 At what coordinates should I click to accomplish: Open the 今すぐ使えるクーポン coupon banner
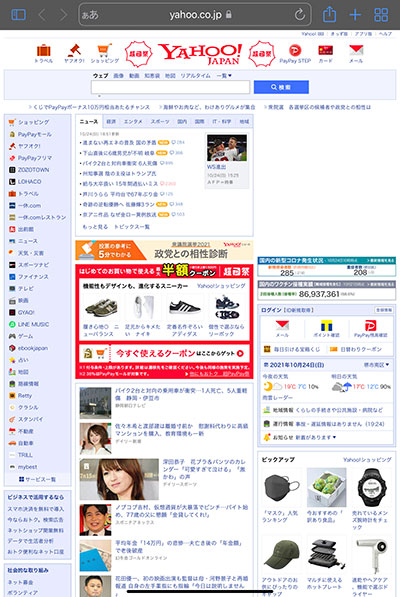164,353
